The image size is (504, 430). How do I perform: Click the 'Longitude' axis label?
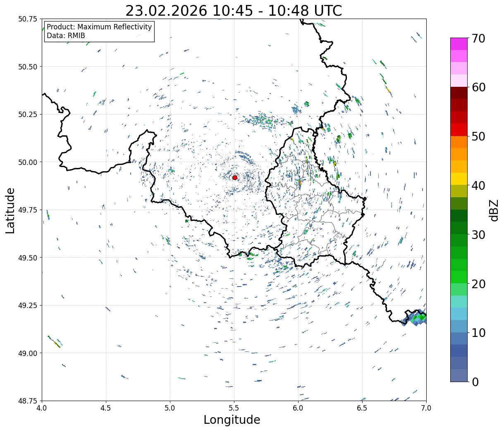coord(232,420)
